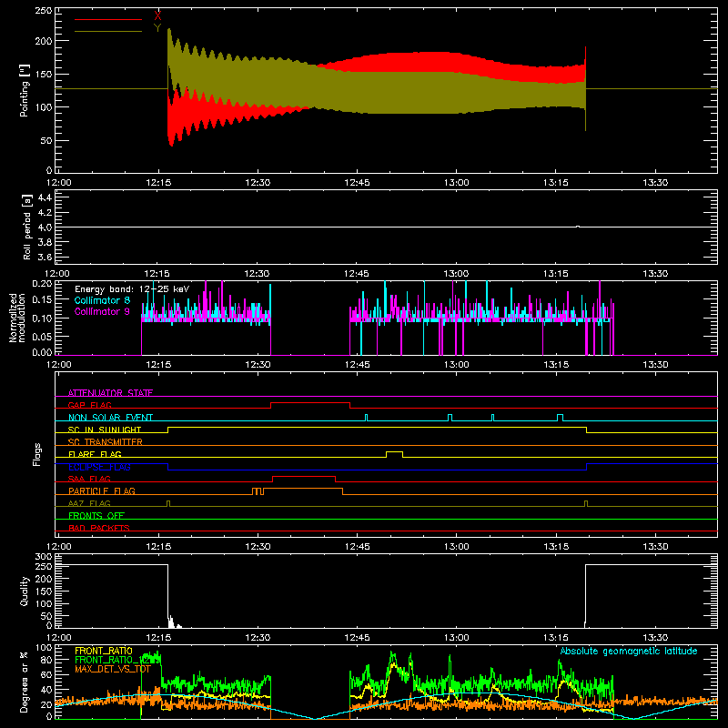Select the SC_IN_SUNLIGHT label
728x728 pixels.
[105, 430]
